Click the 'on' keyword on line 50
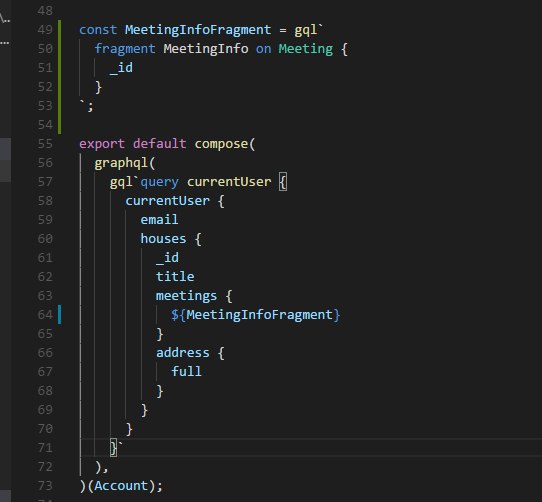542x502 pixels. [263, 49]
